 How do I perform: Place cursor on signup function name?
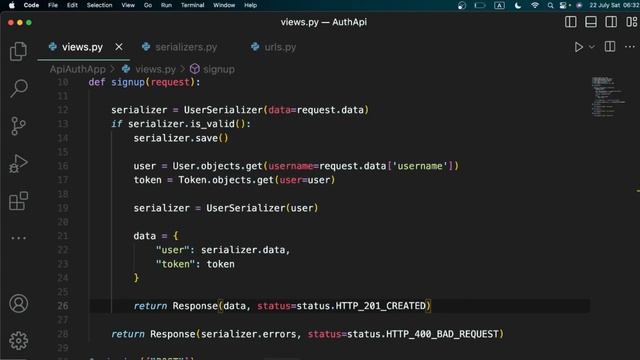pyautogui.click(x=128, y=82)
